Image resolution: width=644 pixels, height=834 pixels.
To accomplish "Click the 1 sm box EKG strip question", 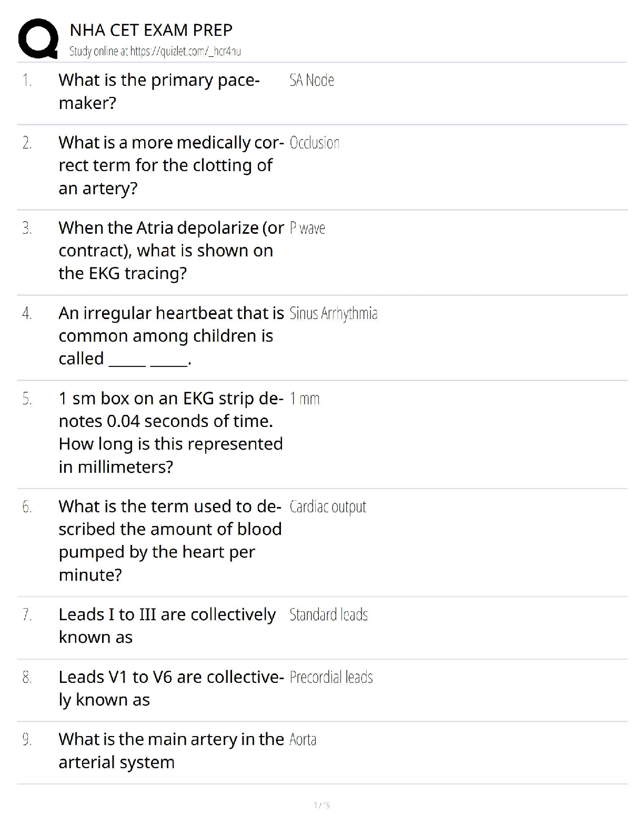I will [171, 432].
